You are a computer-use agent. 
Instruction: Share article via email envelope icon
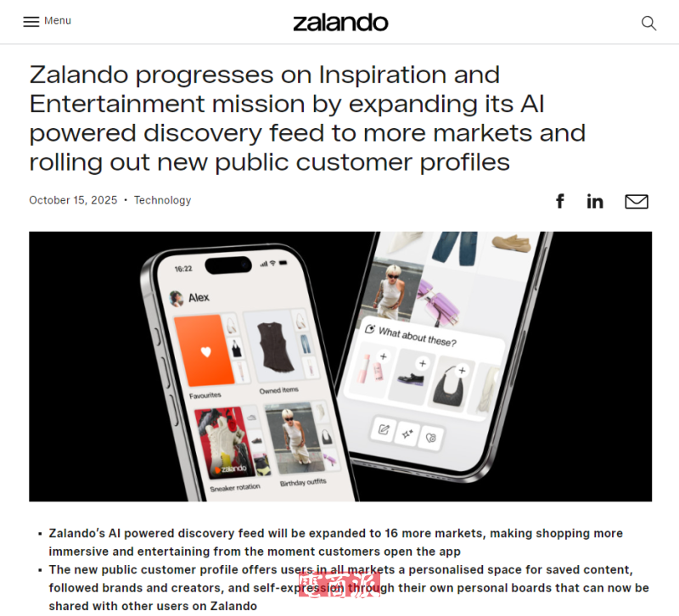pos(636,202)
